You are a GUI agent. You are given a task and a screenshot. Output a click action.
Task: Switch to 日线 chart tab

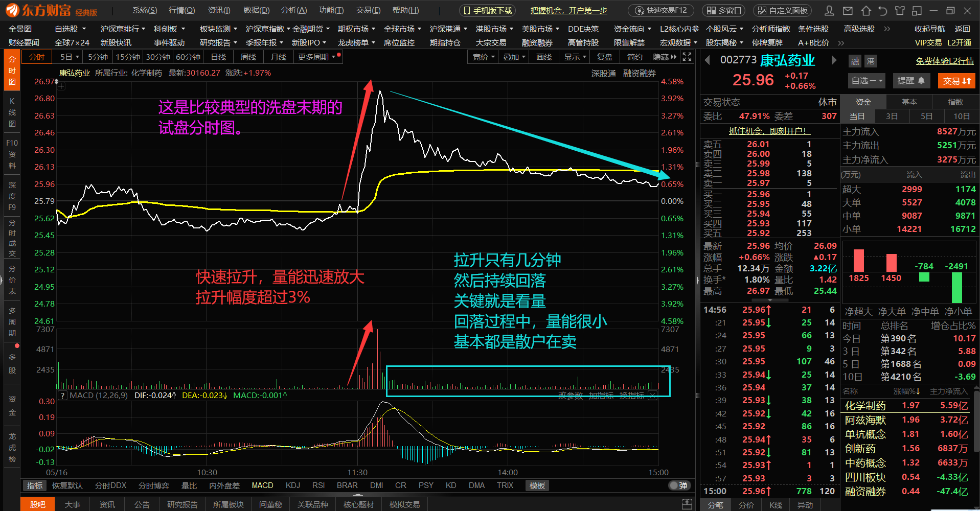(x=218, y=57)
